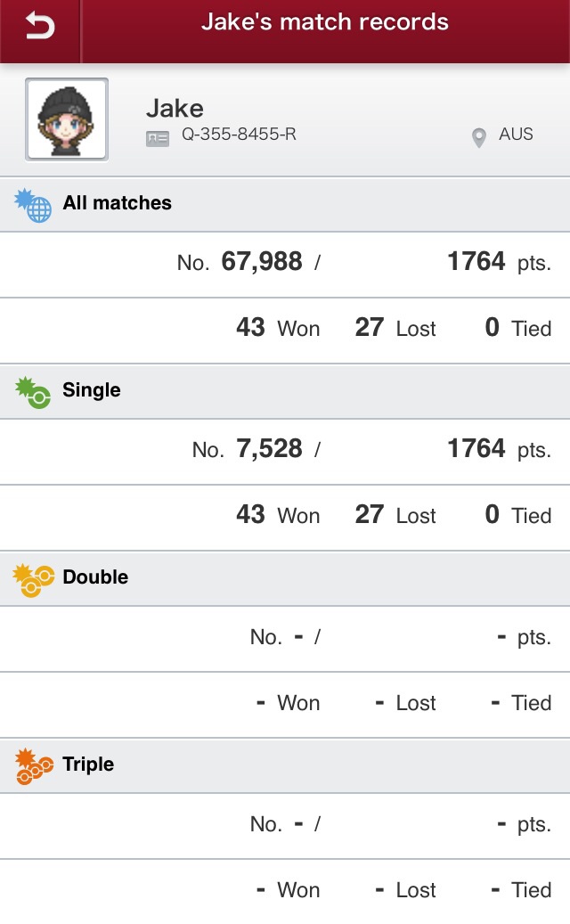The image size is (570, 924).
Task: Click the player name Jake
Action: pos(175,109)
